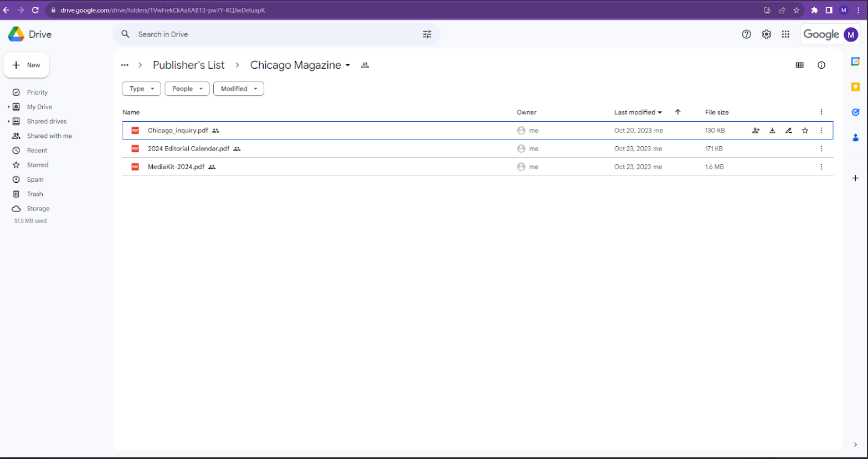Click PDF icon of MediaKit-2024.pdf

(x=135, y=167)
